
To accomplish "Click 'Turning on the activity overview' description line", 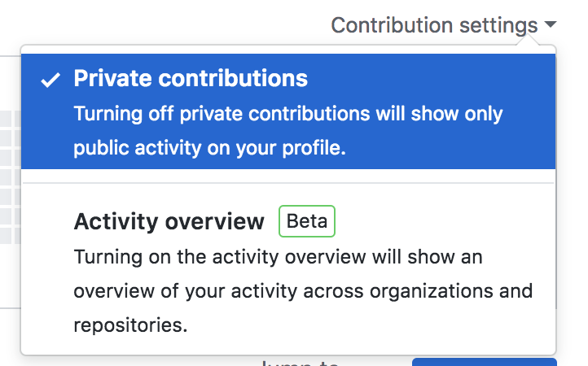I will 278,258.
